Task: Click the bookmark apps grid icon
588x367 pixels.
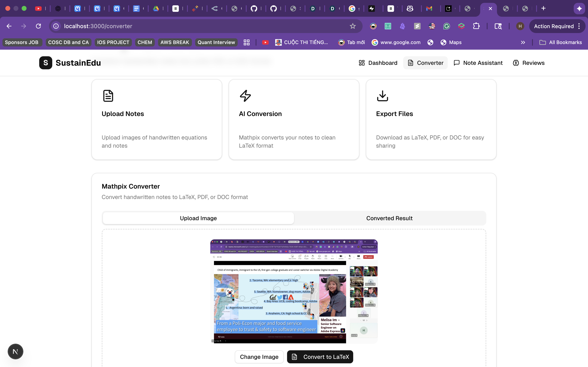Action: click(x=247, y=42)
